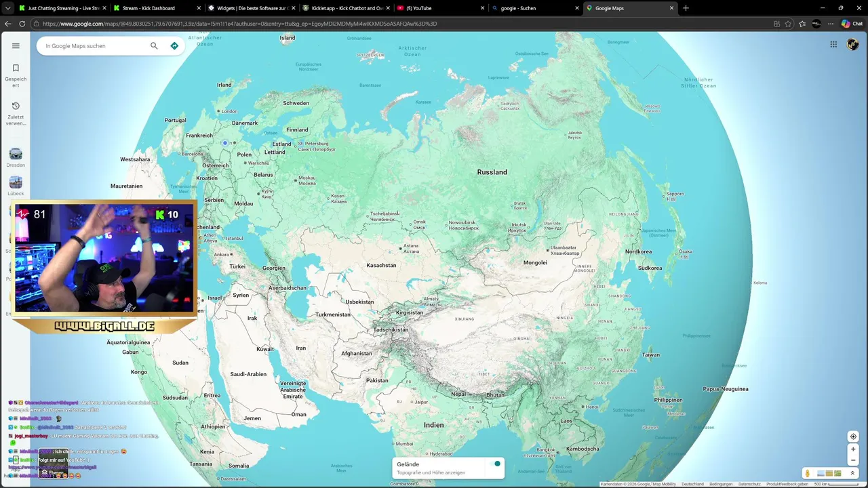This screenshot has height=488, width=868.
Task: Close the Stream - Kick Dashboard tab
Action: (x=199, y=8)
